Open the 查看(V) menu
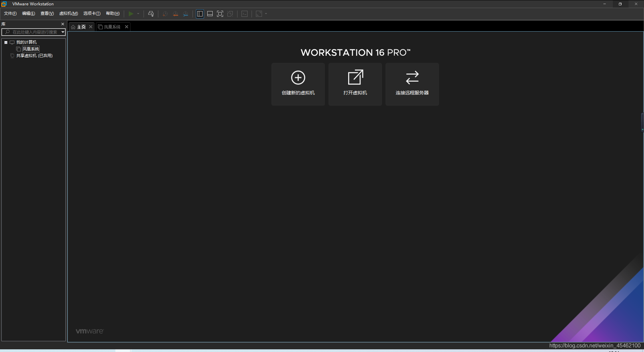The width and height of the screenshot is (644, 352). [47, 13]
